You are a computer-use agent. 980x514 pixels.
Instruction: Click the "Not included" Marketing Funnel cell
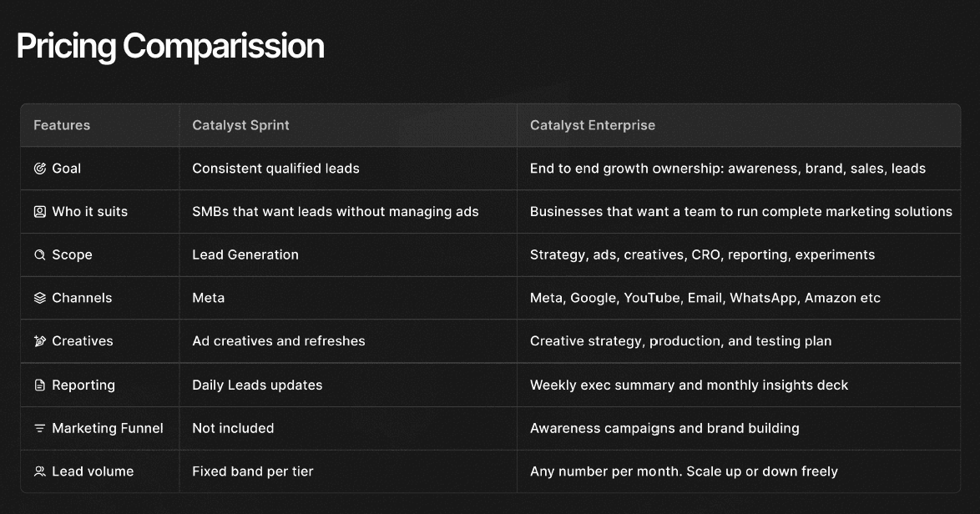tap(233, 428)
